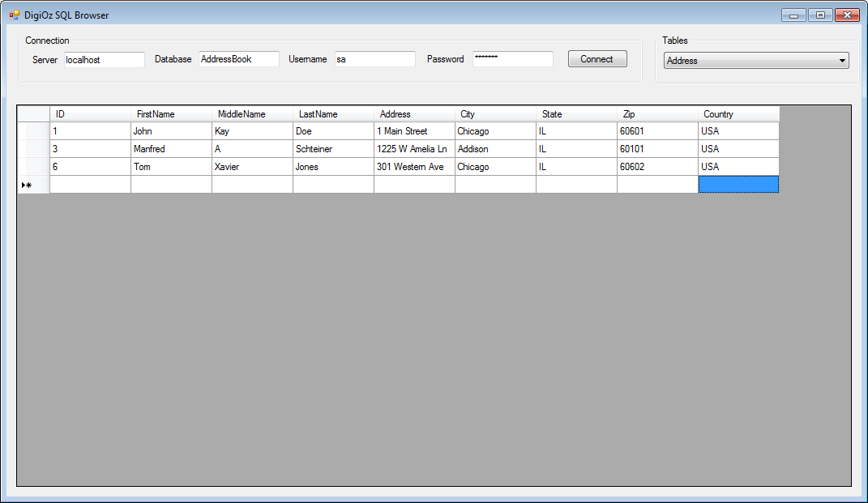Select the Xavier middle name cell
Image resolution: width=868 pixels, height=503 pixels.
pos(252,167)
